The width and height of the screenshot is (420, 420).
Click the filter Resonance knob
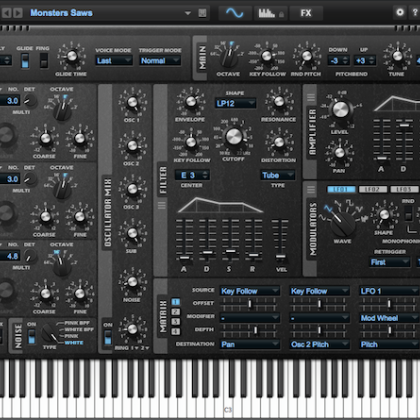pyautogui.click(x=279, y=101)
